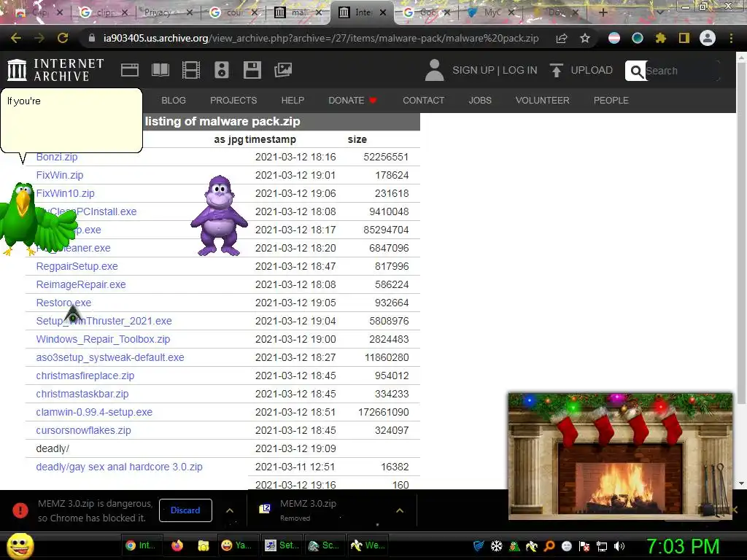Open cursorsnowflakes.zip link
The width and height of the screenshot is (747, 560).
(83, 430)
